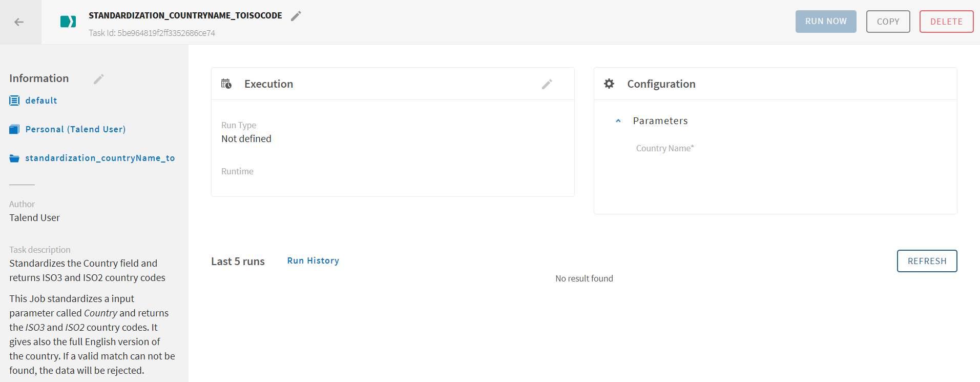Click the artifact folder icon
The height and width of the screenshot is (382, 980).
click(14, 158)
